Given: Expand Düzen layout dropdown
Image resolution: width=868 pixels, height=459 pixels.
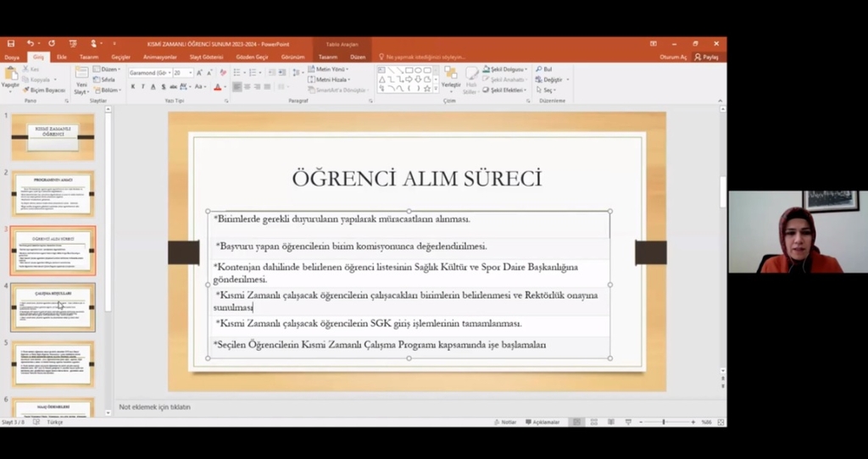Looking at the screenshot, I should (107, 69).
